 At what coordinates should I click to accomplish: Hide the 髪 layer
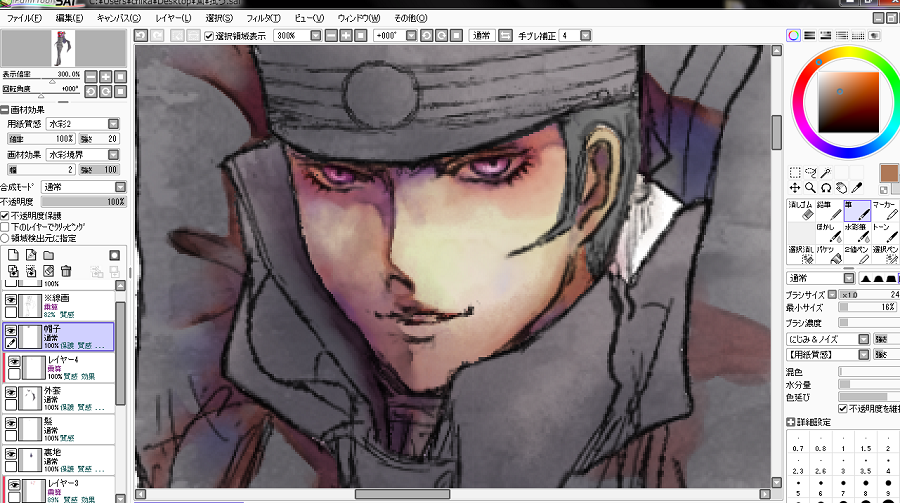pos(11,423)
